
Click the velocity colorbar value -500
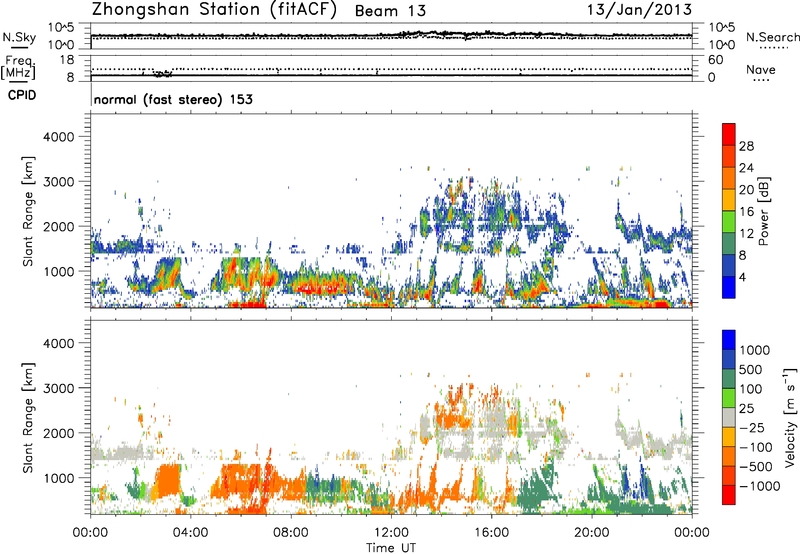tap(756, 467)
